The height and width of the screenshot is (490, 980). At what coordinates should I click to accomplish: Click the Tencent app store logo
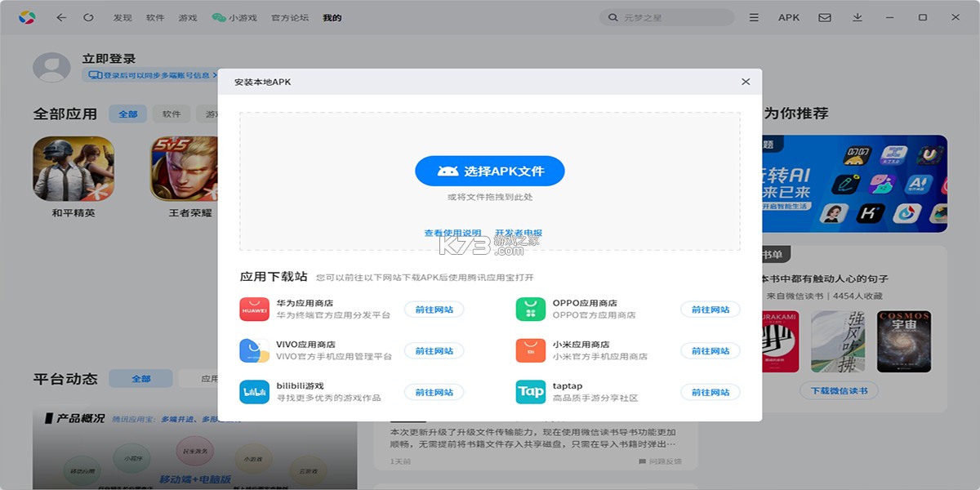(27, 17)
